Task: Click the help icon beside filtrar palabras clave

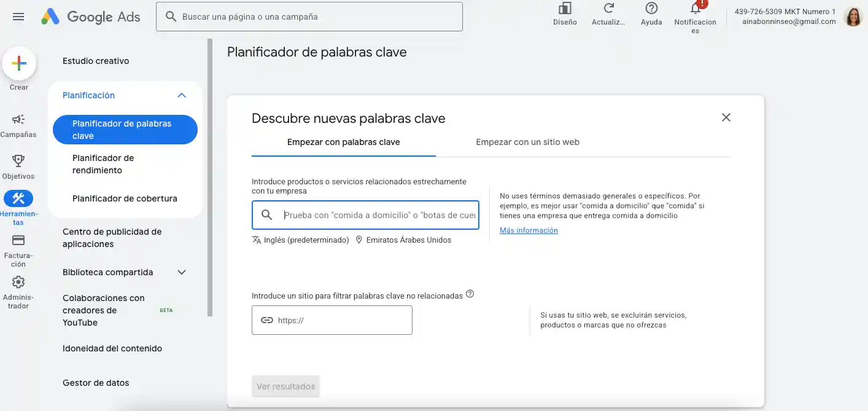Action: [x=470, y=294]
